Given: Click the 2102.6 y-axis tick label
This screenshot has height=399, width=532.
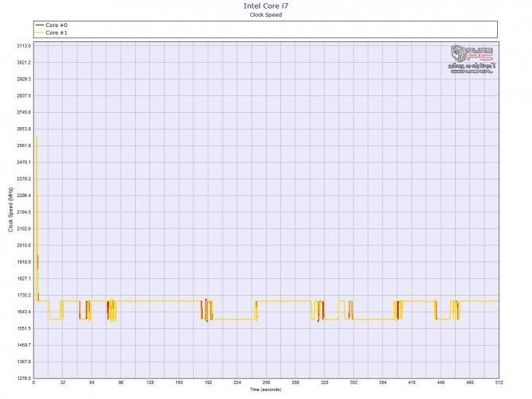Looking at the screenshot, I should pyautogui.click(x=24, y=229).
